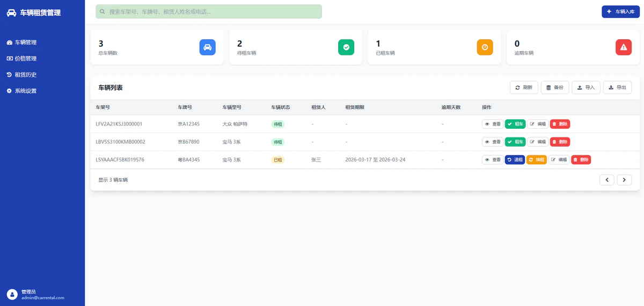Click the car logo icon beside 车辆租赁管理
Screen dimensions: 644x306
11,13
